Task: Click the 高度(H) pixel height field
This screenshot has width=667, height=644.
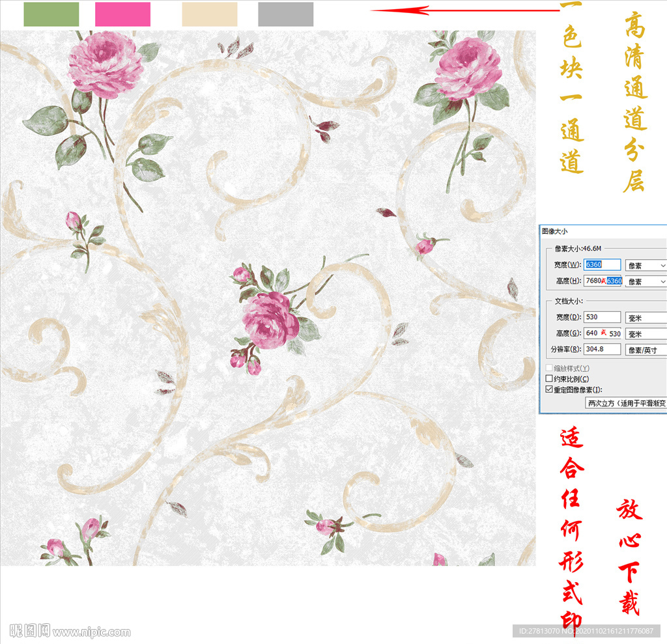Action: (x=603, y=281)
